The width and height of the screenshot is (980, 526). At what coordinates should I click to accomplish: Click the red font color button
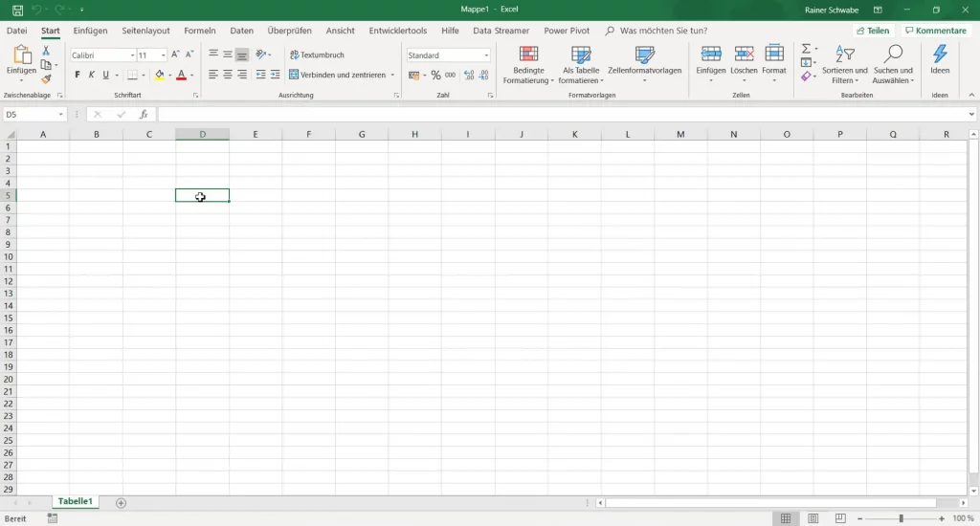tap(181, 75)
